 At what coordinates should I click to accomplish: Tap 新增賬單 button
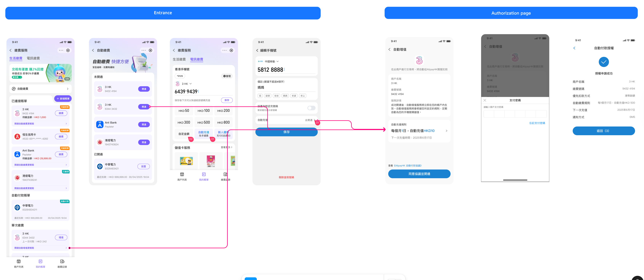[x=63, y=99]
